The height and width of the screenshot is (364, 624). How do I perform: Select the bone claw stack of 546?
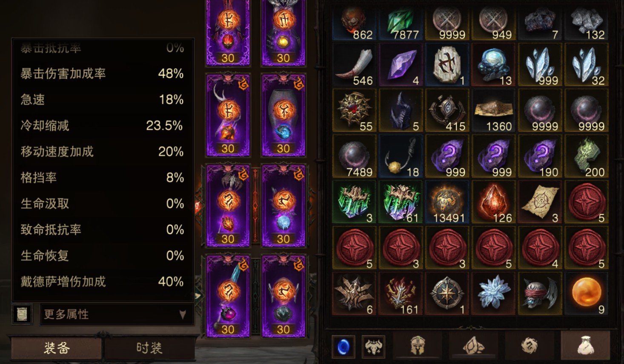click(354, 65)
